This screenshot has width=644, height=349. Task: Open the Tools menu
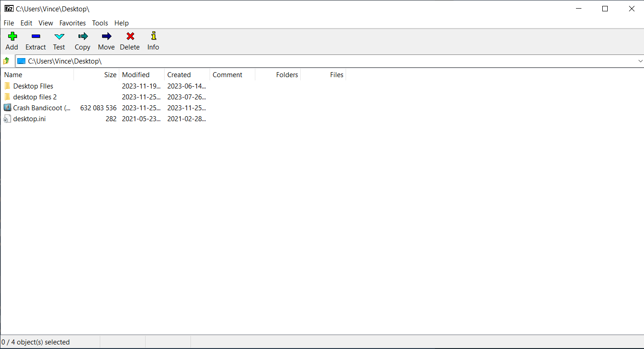click(100, 23)
